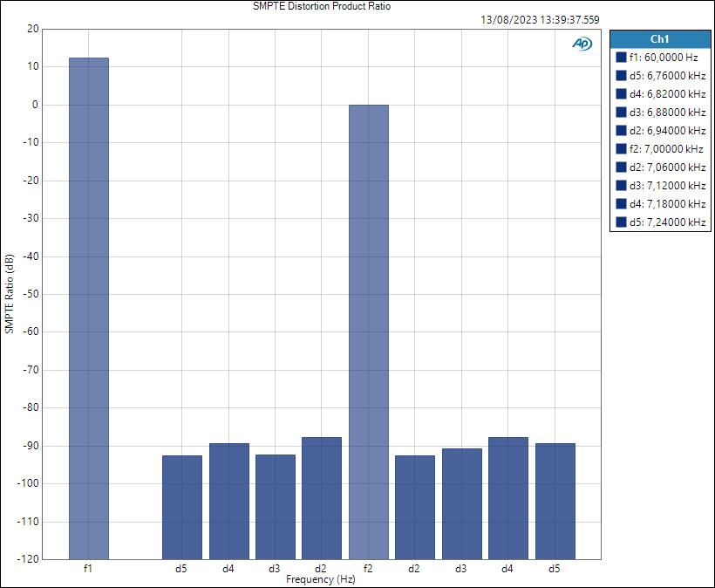
Task: Click the d5: 6,76000 kHz legend marker icon
Action: [622, 73]
